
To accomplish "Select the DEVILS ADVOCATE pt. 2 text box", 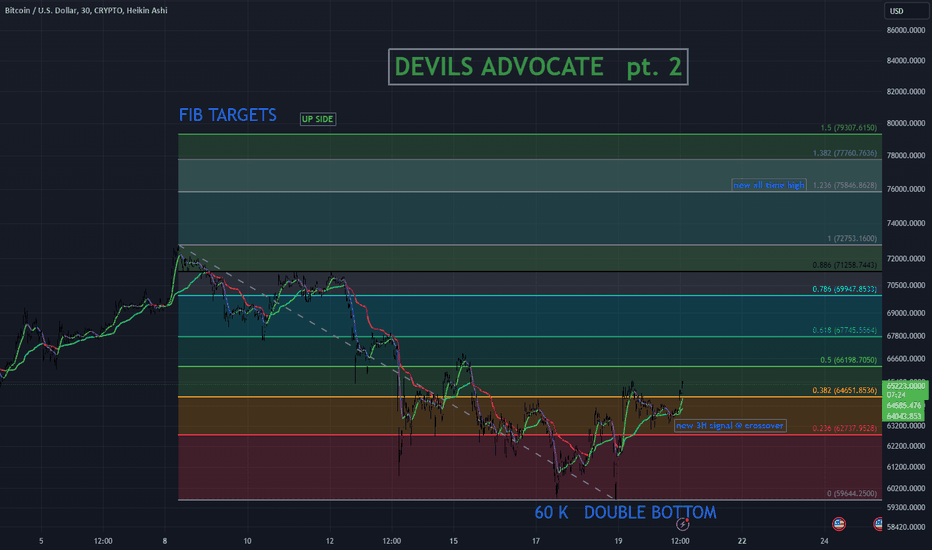I will coord(538,67).
